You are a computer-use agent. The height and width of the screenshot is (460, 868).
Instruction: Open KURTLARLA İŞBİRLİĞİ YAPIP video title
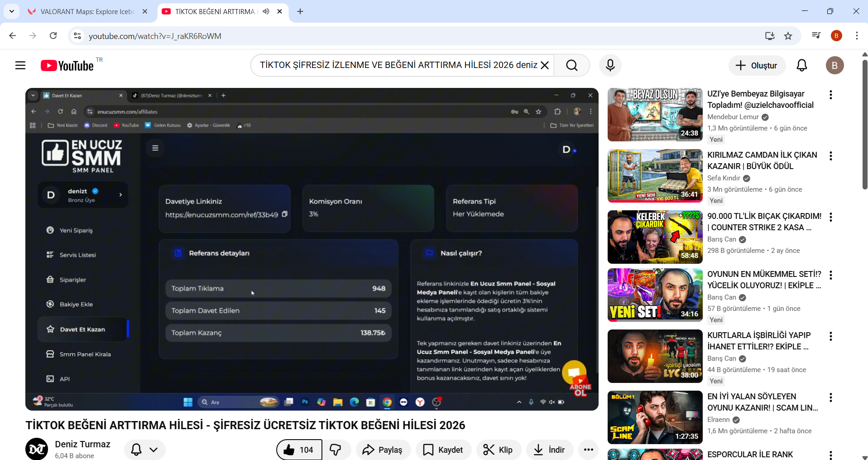pos(759,341)
